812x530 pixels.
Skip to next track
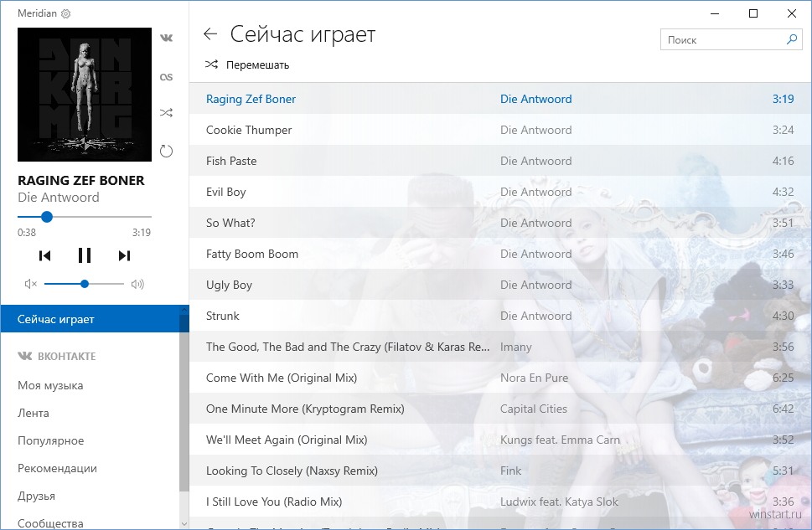(124, 255)
